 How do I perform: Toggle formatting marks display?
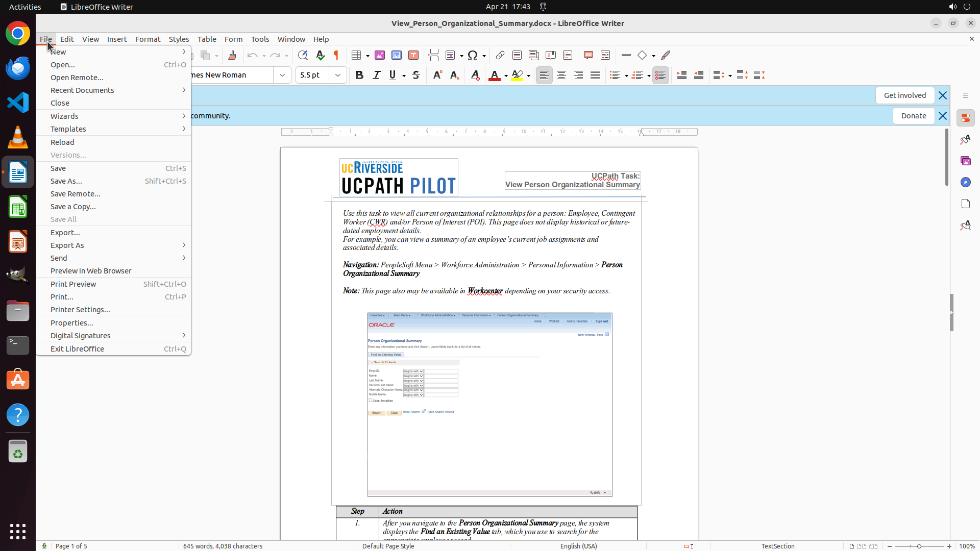336,55
